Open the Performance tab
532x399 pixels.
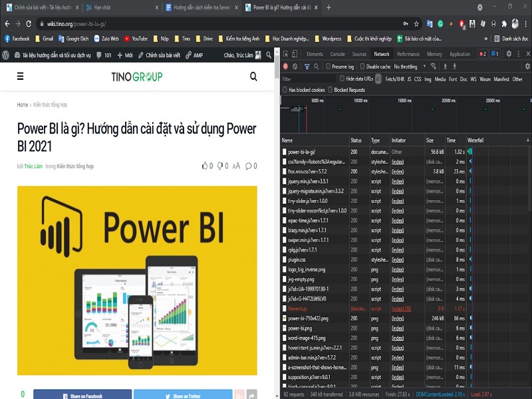pos(408,54)
